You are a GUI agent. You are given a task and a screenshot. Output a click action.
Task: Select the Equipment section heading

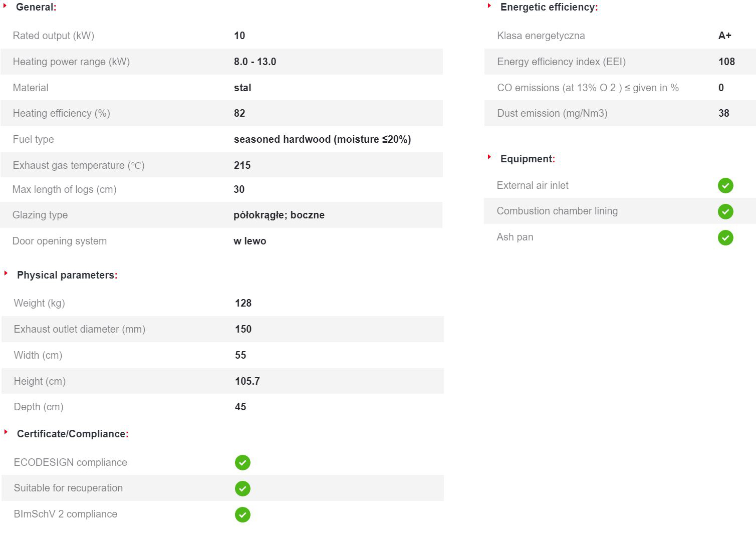528,159
